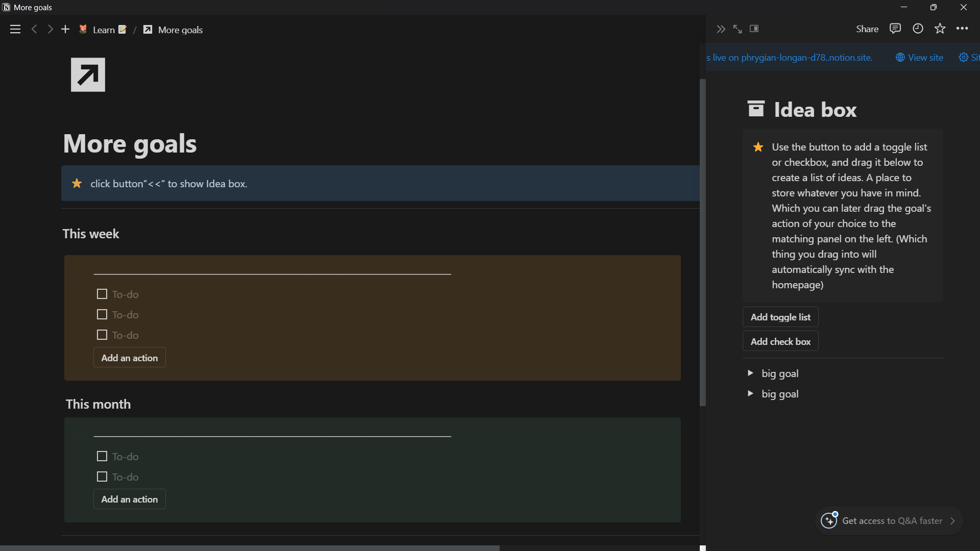The image size is (980, 551).
Task: Click the horizontal scrollbar at bottom
Action: tap(250, 548)
